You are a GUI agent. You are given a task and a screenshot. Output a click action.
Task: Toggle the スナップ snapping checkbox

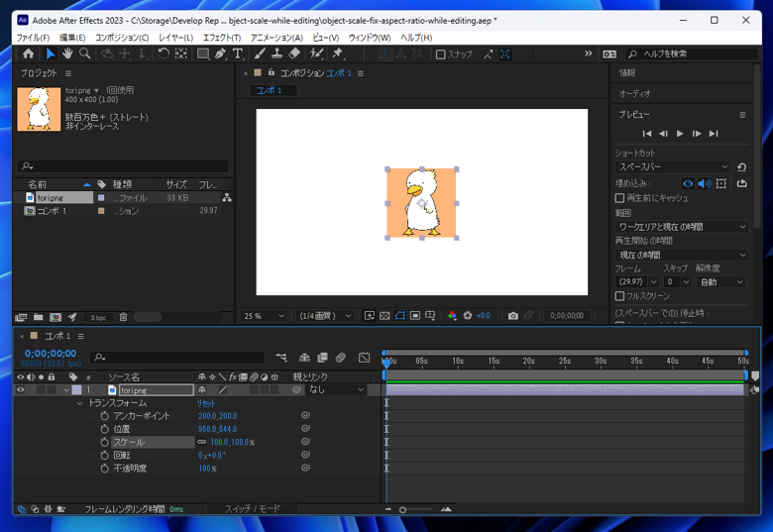pos(441,54)
